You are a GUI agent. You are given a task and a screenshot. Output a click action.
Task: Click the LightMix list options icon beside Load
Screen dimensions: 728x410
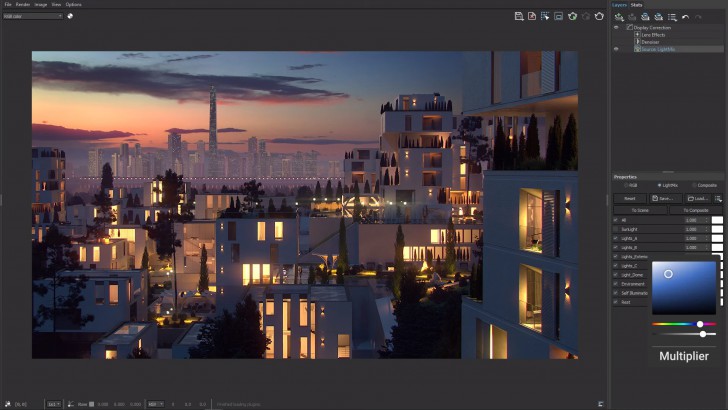point(718,198)
